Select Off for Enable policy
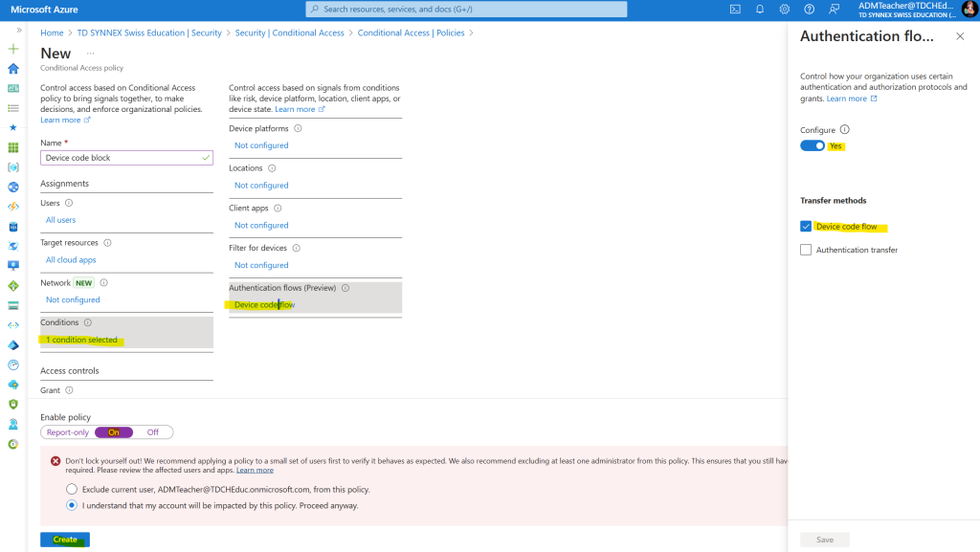Image resolution: width=980 pixels, height=552 pixels. click(152, 432)
